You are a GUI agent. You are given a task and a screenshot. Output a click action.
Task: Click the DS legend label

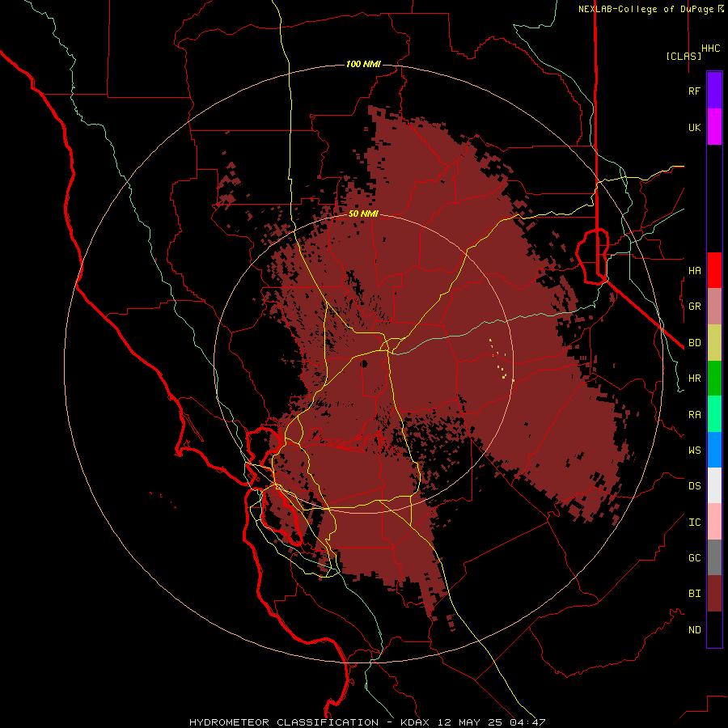694,486
